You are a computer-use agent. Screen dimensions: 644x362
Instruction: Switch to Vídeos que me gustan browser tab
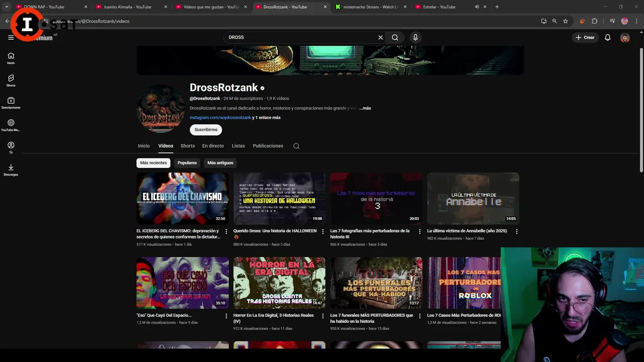[x=211, y=7]
